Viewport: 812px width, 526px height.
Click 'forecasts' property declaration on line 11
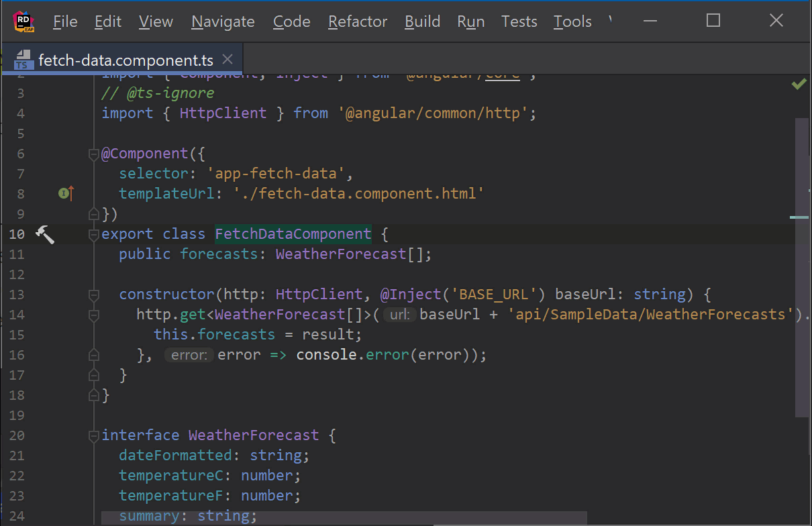pyautogui.click(x=219, y=254)
